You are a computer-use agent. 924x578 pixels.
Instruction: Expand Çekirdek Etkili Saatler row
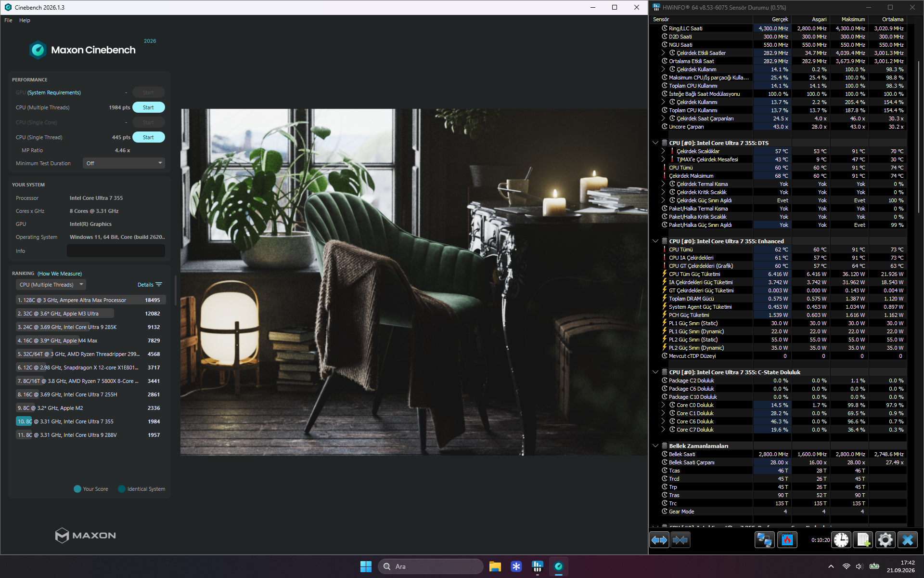tap(663, 53)
